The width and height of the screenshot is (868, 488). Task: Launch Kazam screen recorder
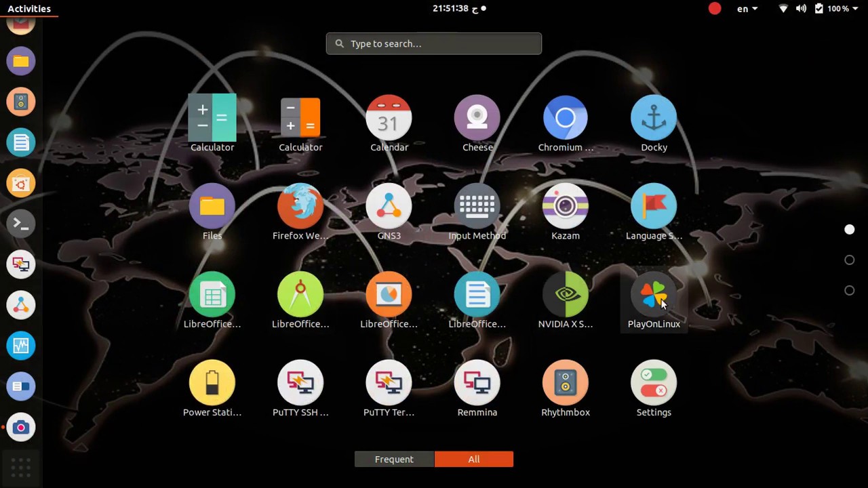pos(566,212)
